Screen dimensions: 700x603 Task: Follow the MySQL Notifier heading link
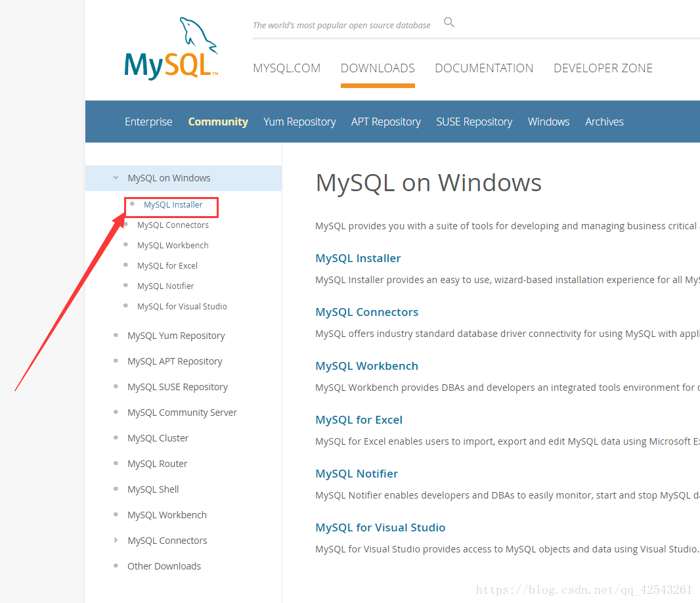(357, 474)
